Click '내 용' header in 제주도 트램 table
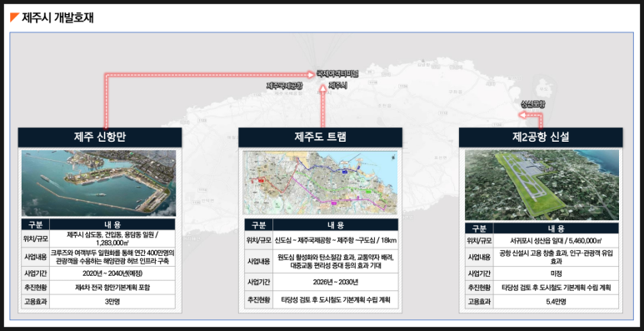Screen dimensions: 644x331 [335, 225]
